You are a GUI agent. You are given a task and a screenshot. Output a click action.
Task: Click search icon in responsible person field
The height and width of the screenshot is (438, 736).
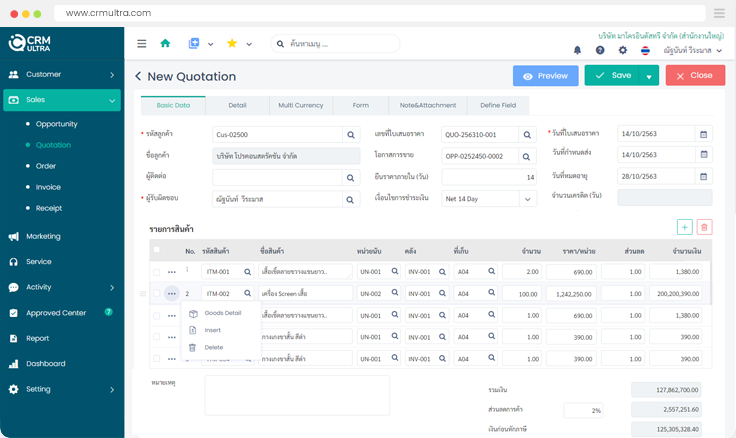(x=350, y=200)
